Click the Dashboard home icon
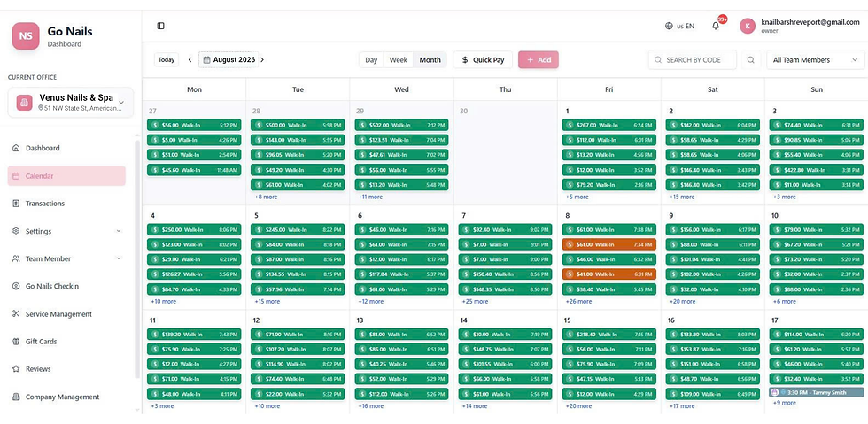 16,149
